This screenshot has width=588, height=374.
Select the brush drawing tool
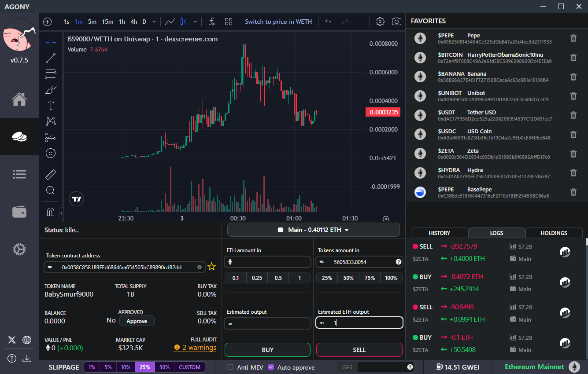51,90
